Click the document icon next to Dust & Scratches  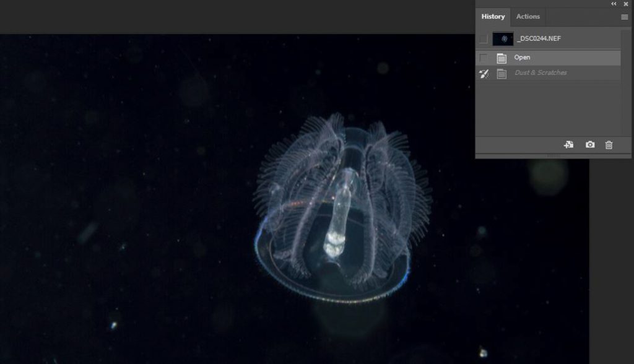(503, 73)
